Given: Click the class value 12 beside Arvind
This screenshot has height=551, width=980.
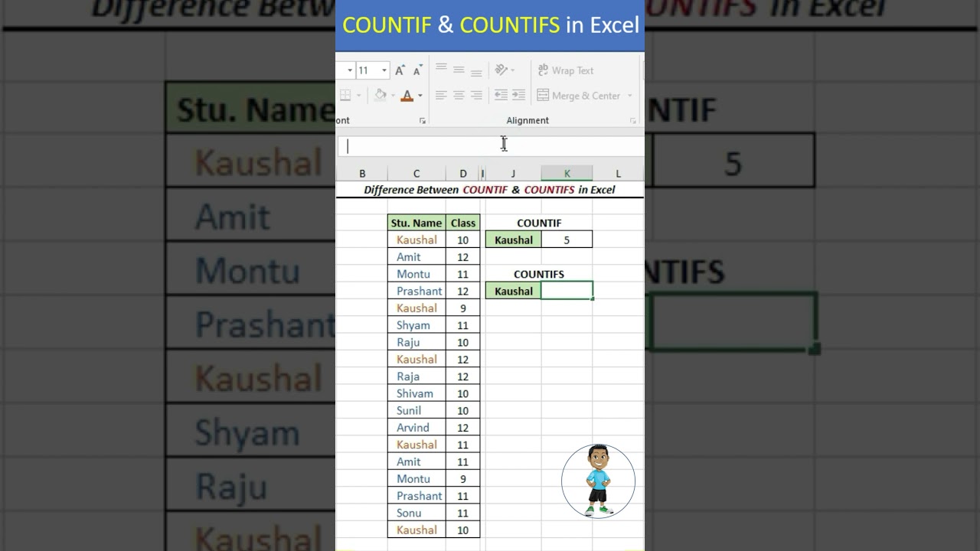Looking at the screenshot, I should (x=463, y=427).
